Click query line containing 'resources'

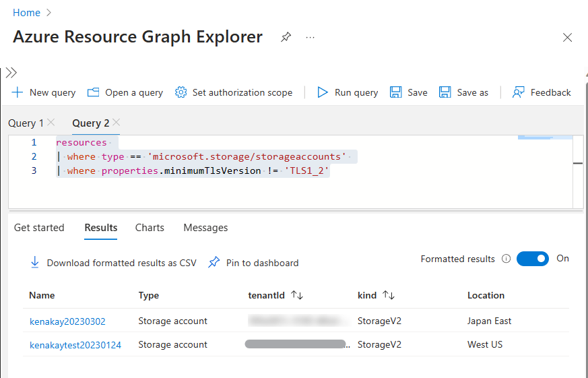click(81, 142)
